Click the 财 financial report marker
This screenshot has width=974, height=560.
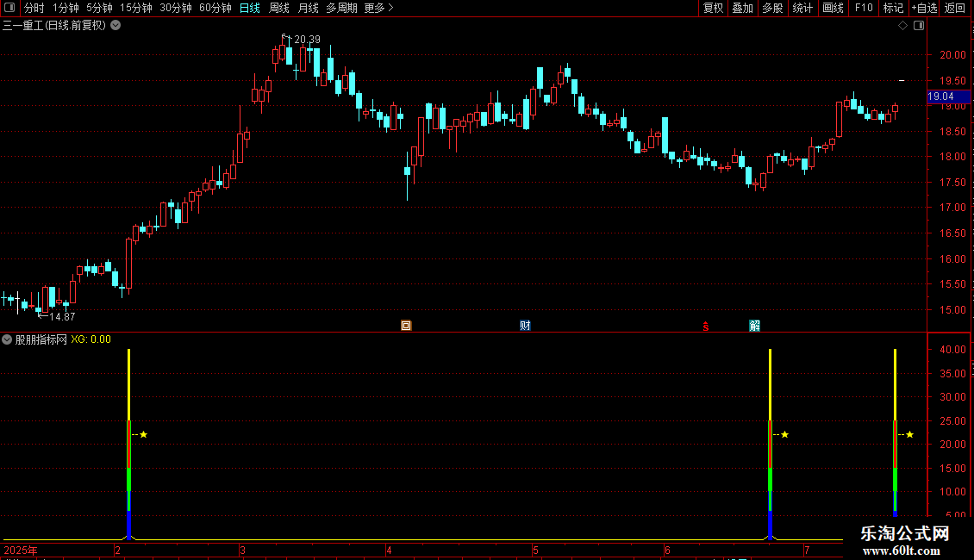tap(525, 326)
